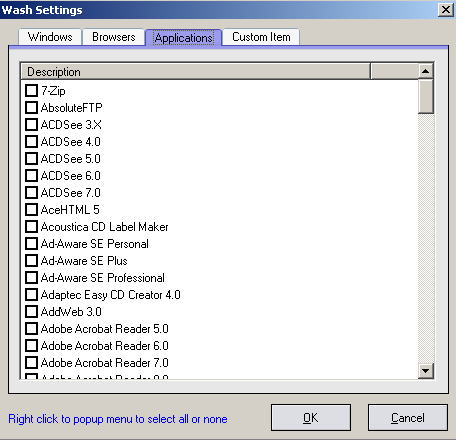
Task: Tick the ACDSee 3.X checkbox
Action: pos(31,124)
